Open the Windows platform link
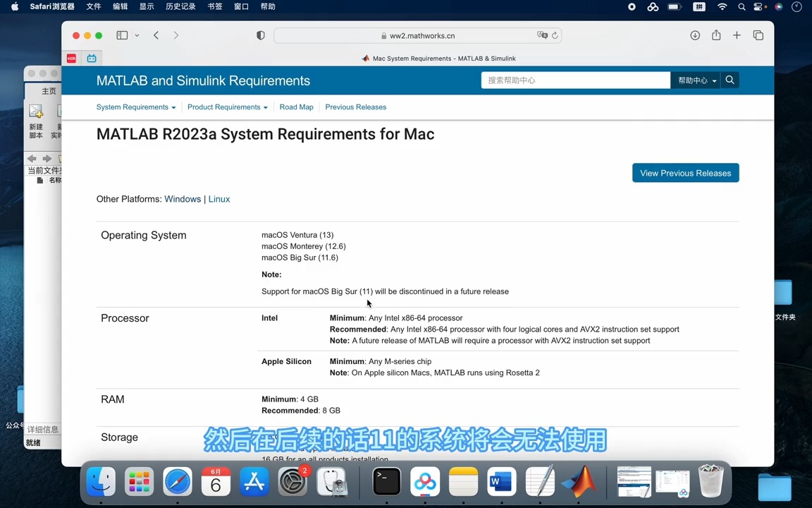Screen dimensions: 812x508 (x=183, y=199)
